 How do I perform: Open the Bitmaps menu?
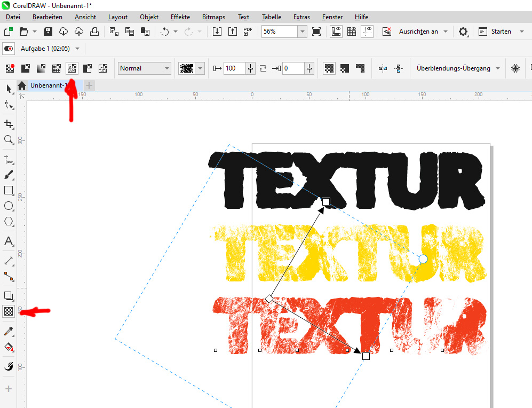213,17
